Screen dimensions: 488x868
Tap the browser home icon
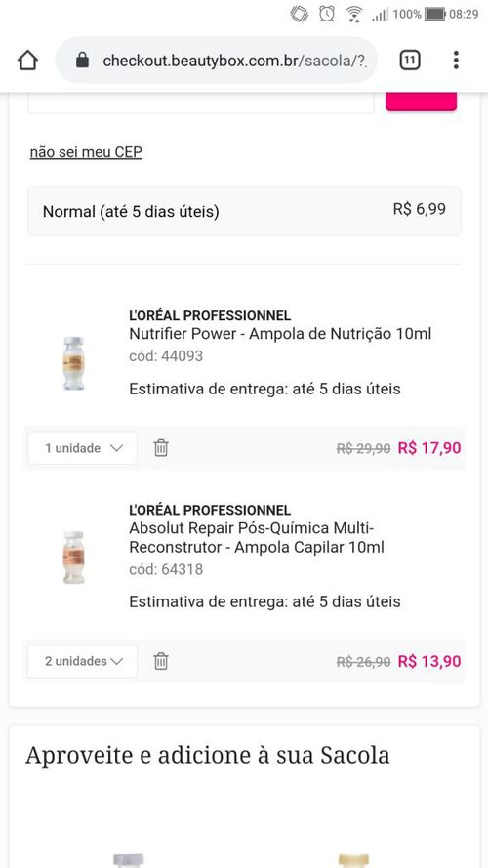tap(27, 60)
